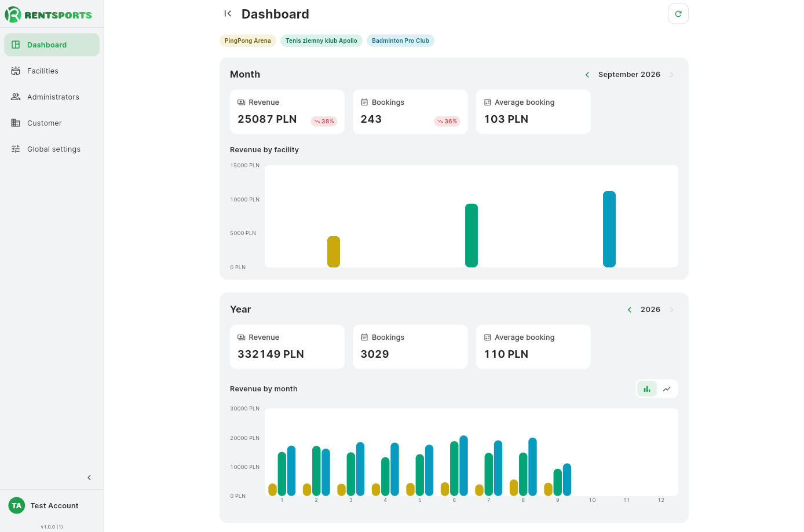The height and width of the screenshot is (532, 804).
Task: Go to next month after September 2026
Action: click(671, 75)
